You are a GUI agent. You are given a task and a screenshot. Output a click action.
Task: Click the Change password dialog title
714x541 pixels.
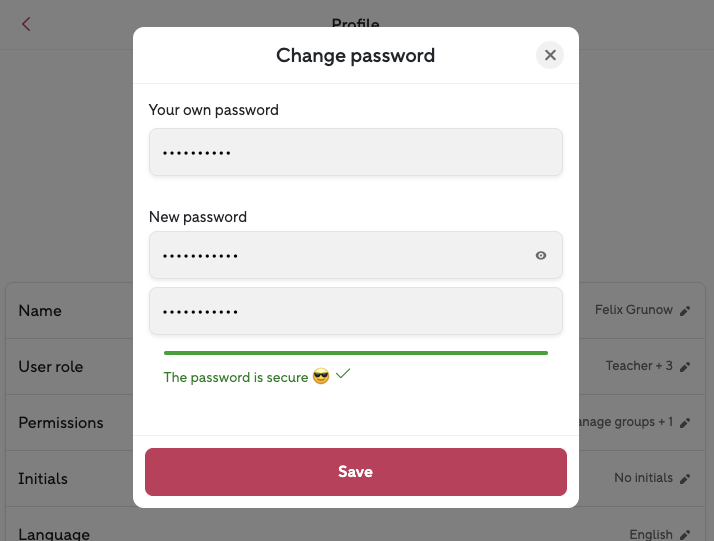(356, 56)
